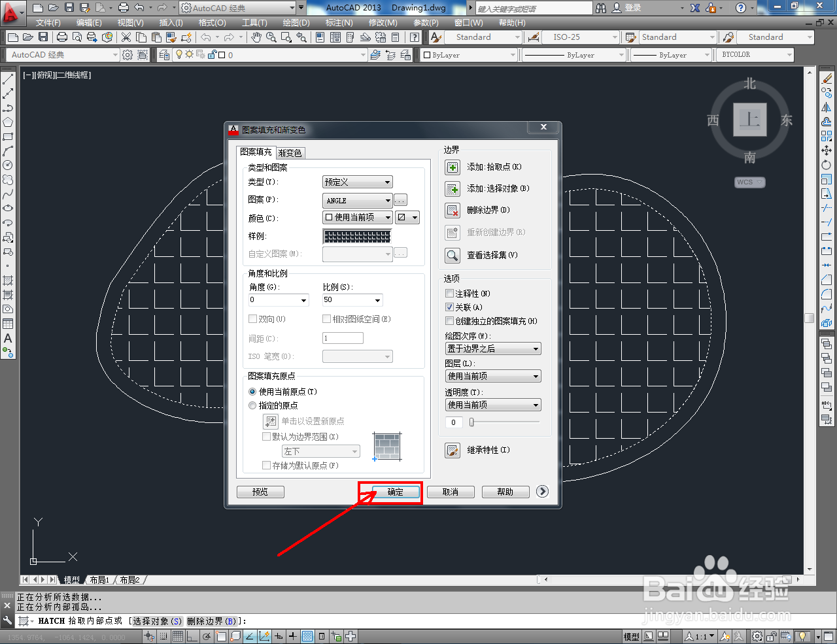Click the 取消 (Cancel) button
This screenshot has width=837, height=644.
click(x=451, y=492)
